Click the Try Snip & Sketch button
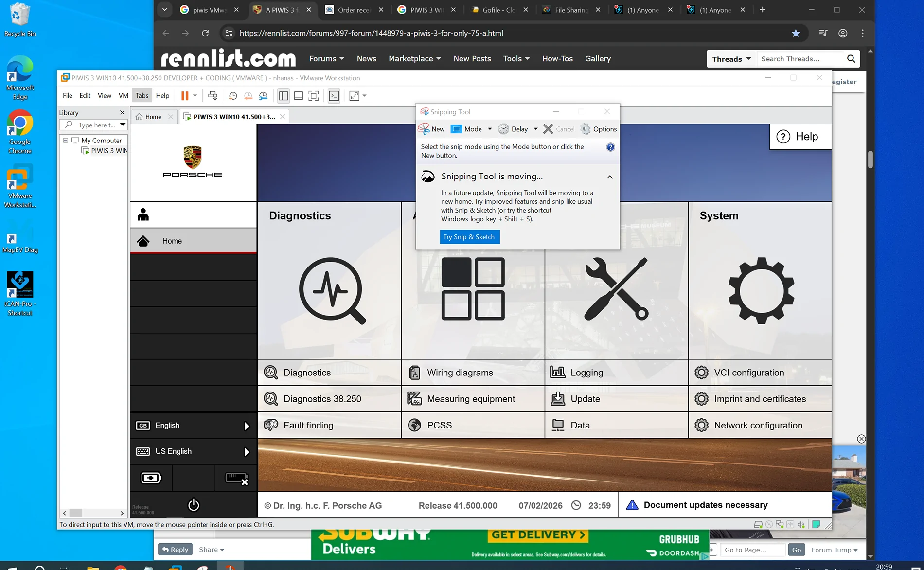 (469, 237)
